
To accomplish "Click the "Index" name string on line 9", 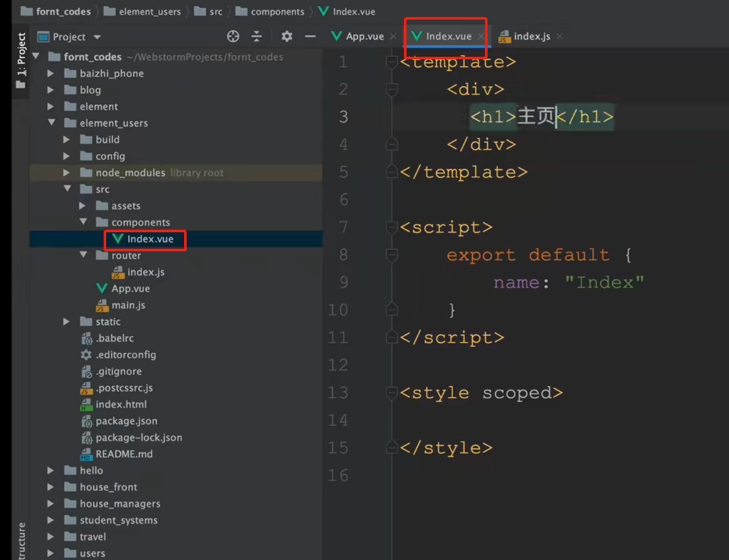I will pos(604,283).
